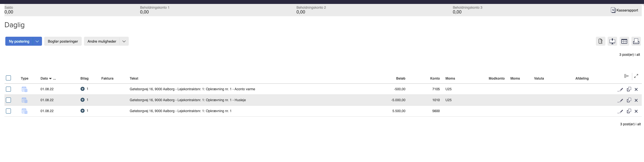Copy the 5.500,00 row
This screenshot has width=644, height=162.
coord(629,111)
